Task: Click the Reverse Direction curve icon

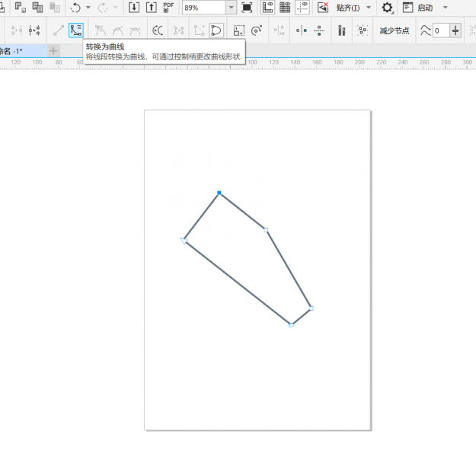Action: pos(158,30)
